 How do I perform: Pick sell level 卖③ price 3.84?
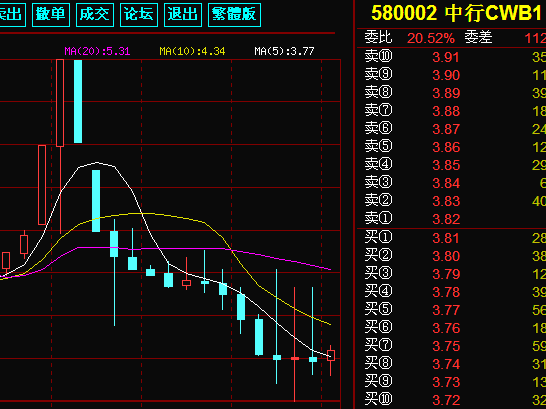point(446,183)
